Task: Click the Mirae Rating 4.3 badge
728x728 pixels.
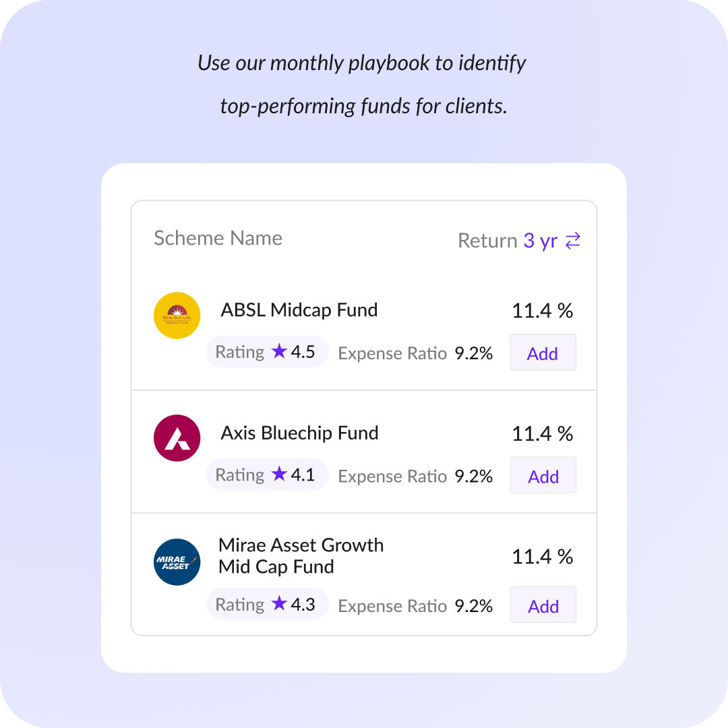Action: 267,604
